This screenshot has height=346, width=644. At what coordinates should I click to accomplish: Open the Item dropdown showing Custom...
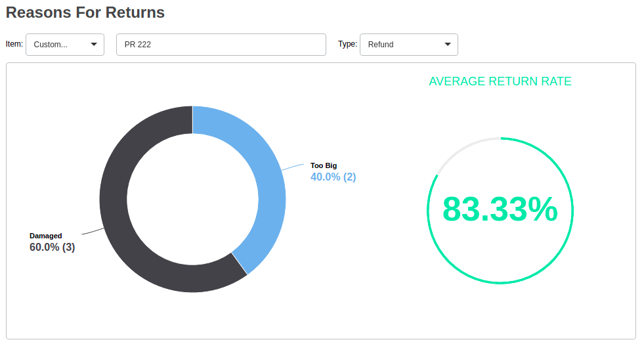click(x=65, y=45)
